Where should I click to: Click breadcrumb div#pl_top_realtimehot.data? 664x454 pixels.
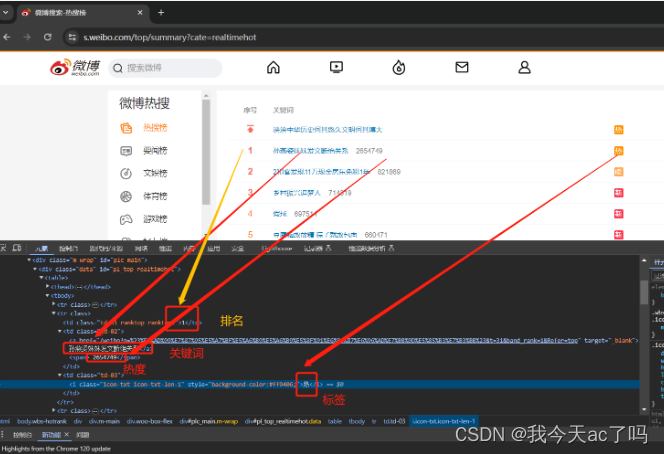point(282,421)
